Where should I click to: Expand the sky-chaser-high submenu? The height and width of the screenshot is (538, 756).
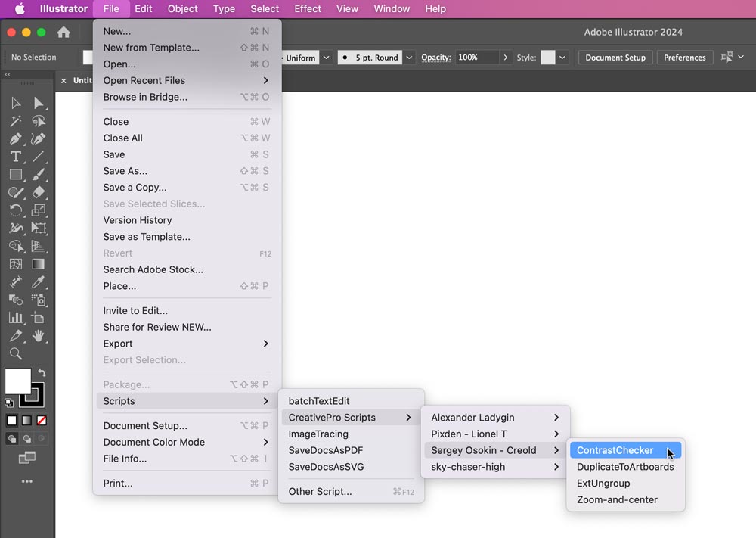496,467
